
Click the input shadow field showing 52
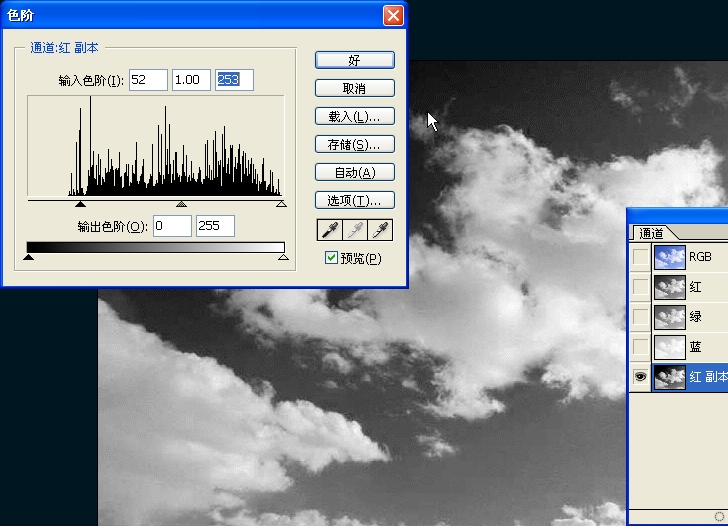148,80
